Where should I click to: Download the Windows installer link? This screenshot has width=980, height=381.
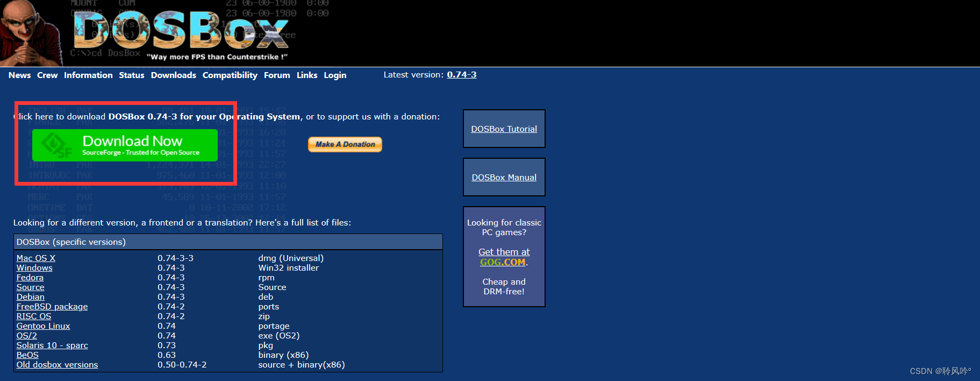pos(34,268)
